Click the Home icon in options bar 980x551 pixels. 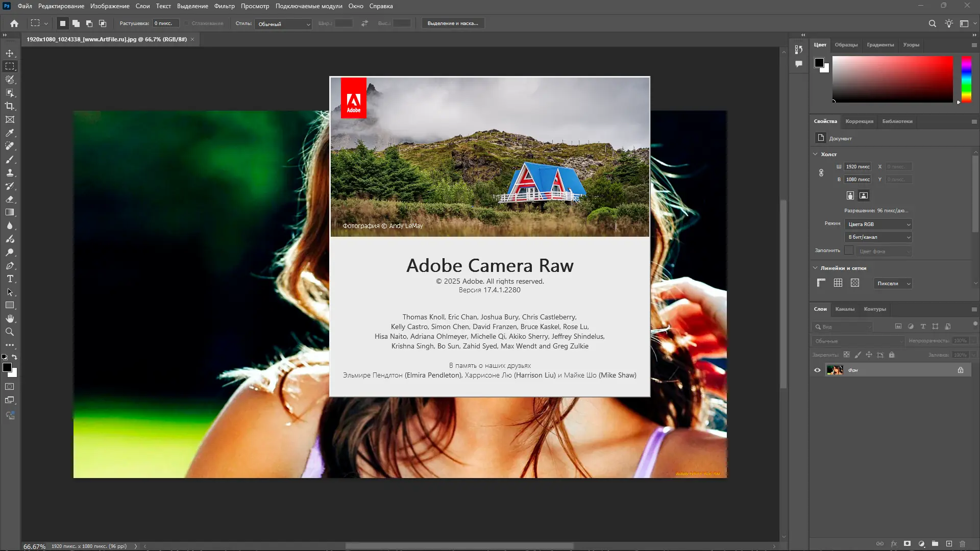tap(14, 23)
